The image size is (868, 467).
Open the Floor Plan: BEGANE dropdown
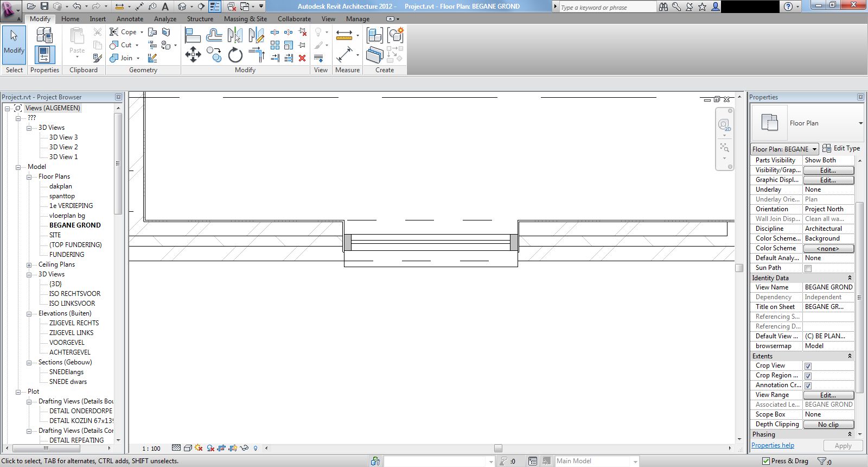coord(784,149)
